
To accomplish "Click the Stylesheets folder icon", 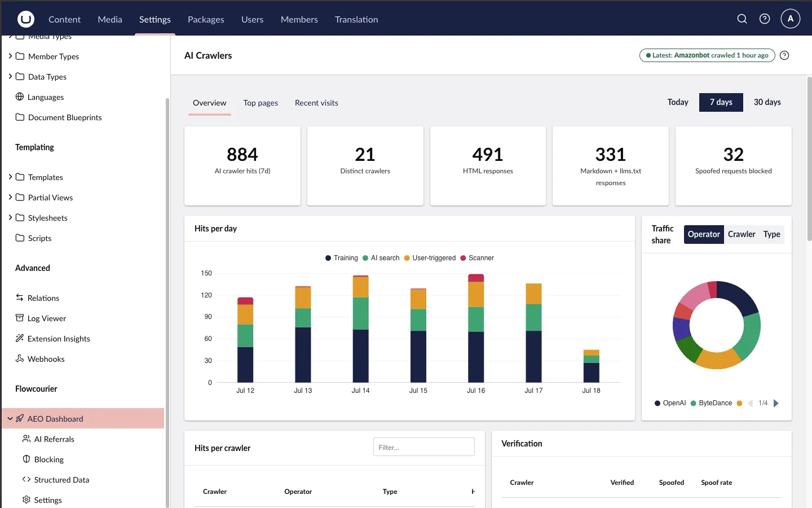I will tap(20, 217).
